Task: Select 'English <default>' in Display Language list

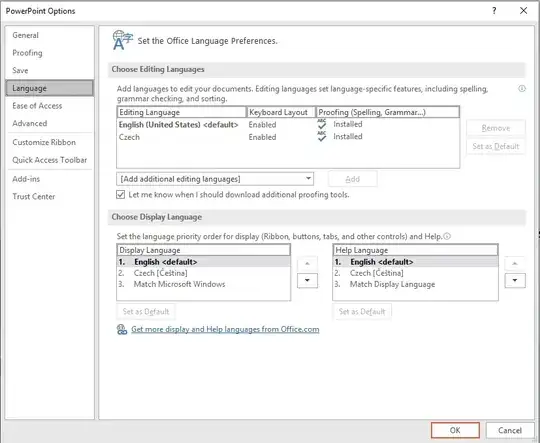Action: coord(204,262)
